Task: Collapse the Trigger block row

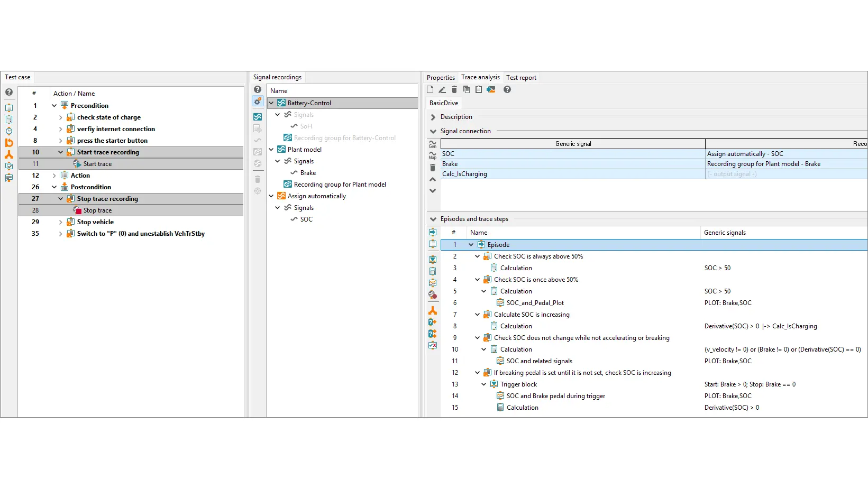Action: point(483,384)
